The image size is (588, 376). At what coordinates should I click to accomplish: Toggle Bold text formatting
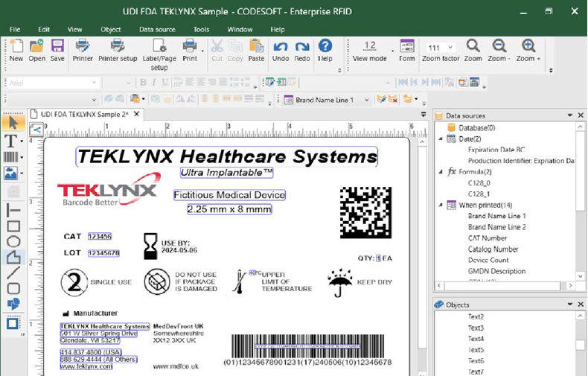tap(144, 83)
